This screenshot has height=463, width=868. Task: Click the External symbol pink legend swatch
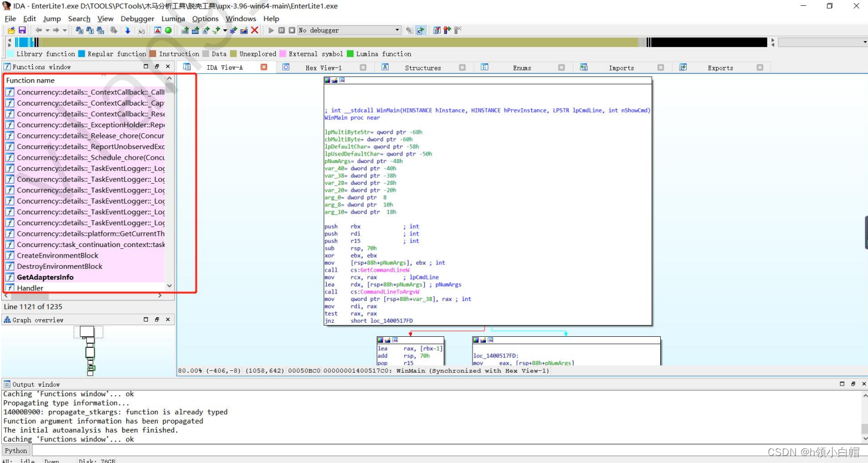point(283,54)
